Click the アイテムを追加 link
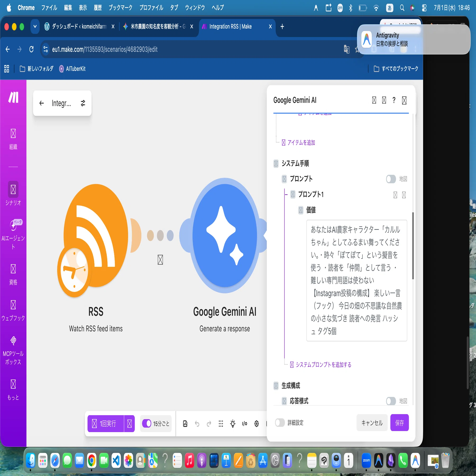Image resolution: width=476 pixels, height=476 pixels. (299, 143)
